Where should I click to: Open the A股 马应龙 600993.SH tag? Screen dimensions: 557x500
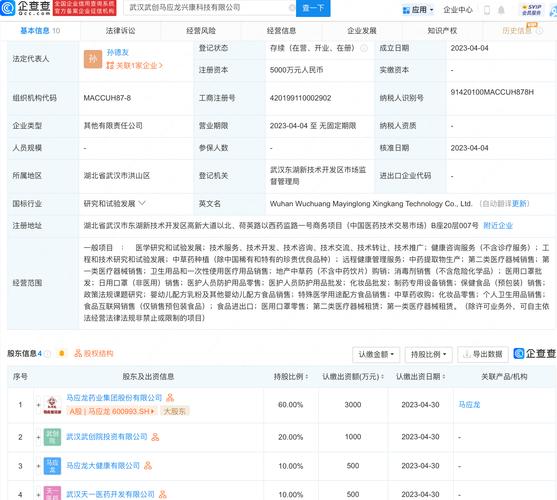point(112,411)
